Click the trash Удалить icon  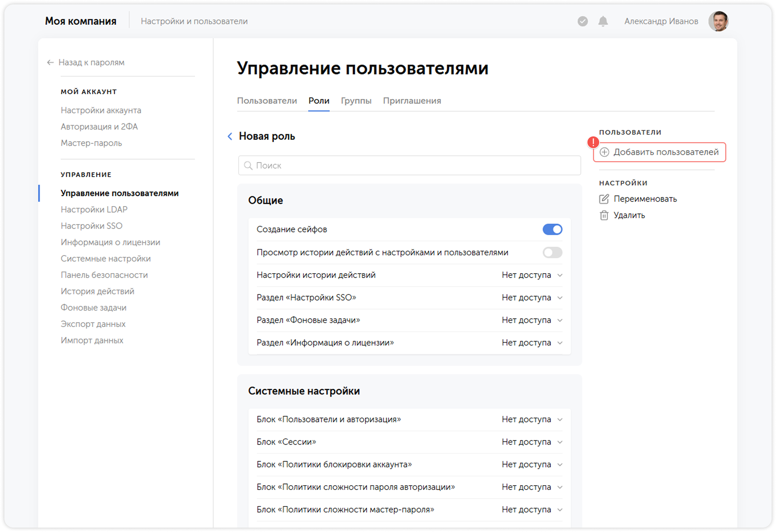point(604,215)
